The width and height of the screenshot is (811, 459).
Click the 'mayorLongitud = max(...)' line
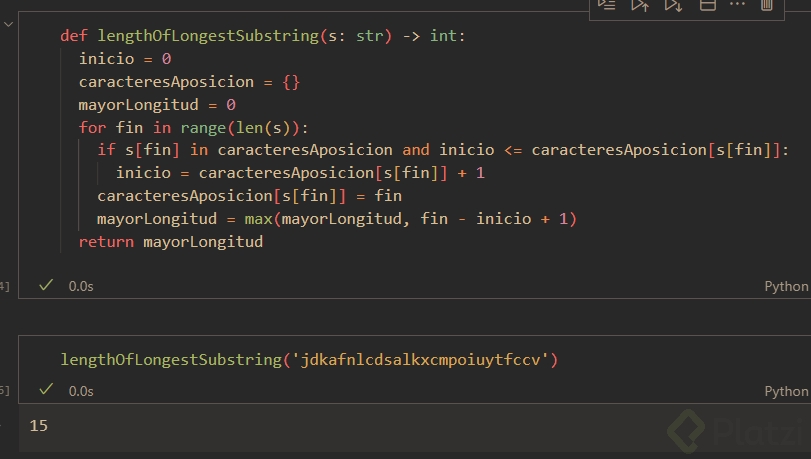tap(337, 219)
